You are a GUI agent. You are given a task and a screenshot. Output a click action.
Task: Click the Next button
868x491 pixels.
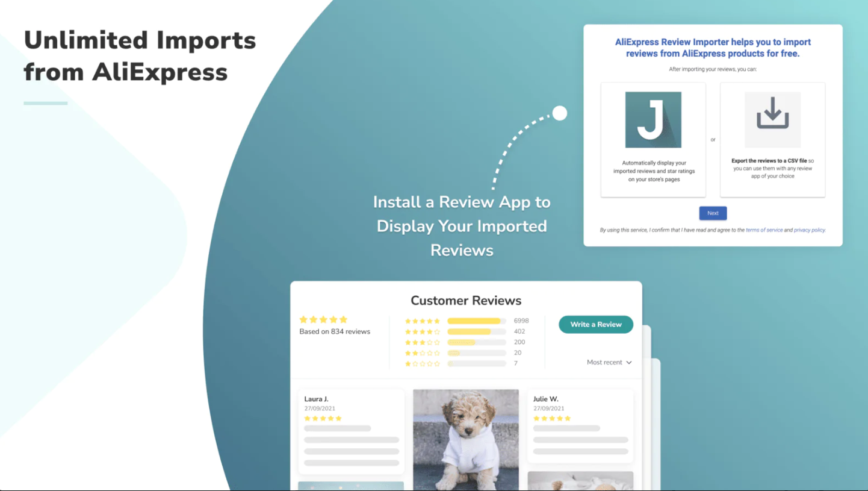pyautogui.click(x=713, y=213)
